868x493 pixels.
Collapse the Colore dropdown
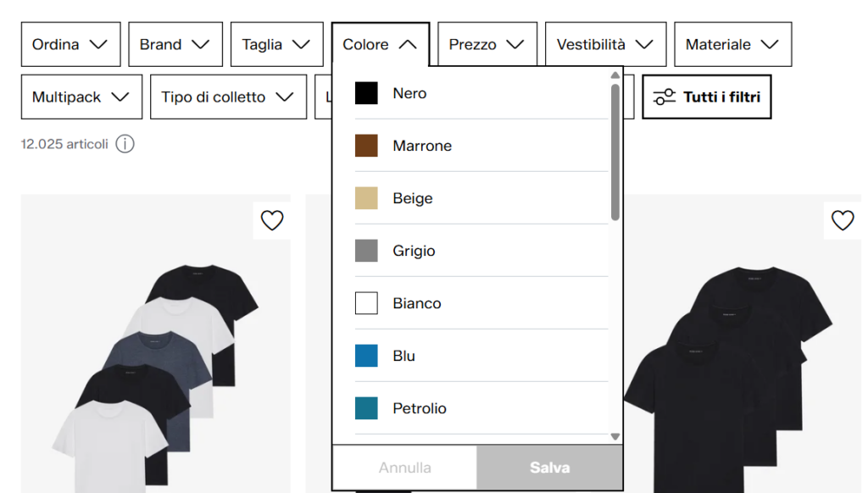pyautogui.click(x=381, y=44)
